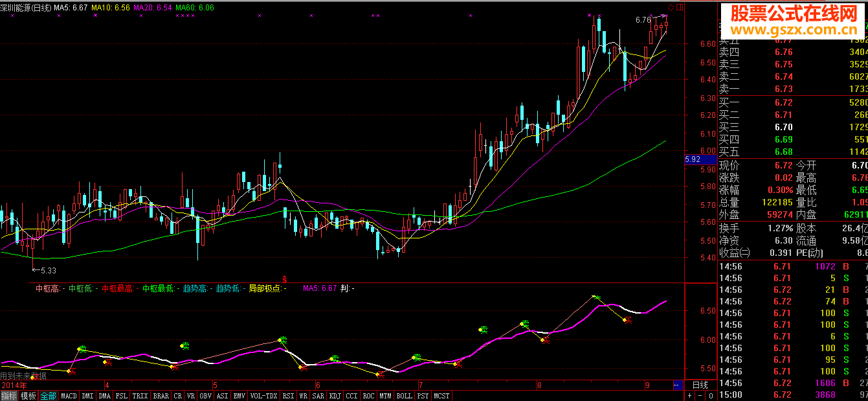Screen dimensions: 868x401
Task: Click the 卖一 ask row at 6.73
Action: tap(793, 89)
